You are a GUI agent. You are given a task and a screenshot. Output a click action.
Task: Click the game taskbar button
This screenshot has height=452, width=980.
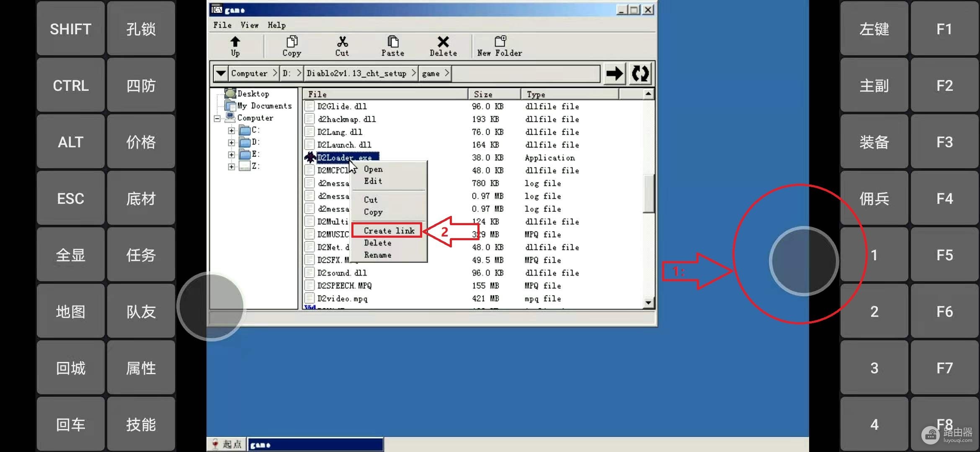click(x=315, y=444)
